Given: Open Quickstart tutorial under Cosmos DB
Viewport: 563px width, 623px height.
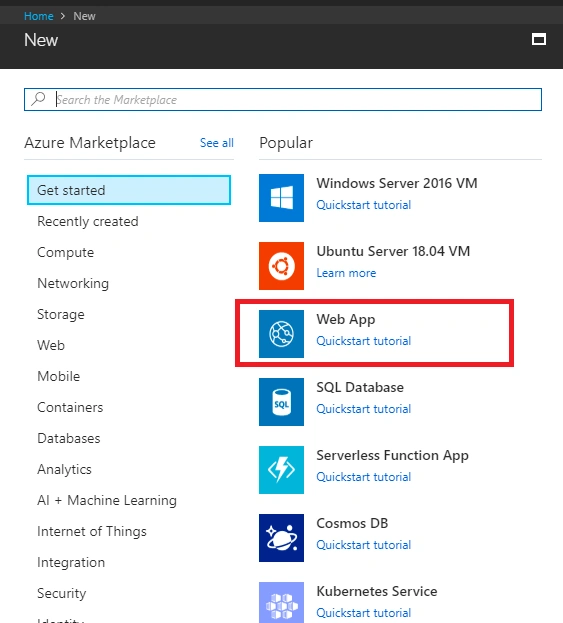Looking at the screenshot, I should pos(364,545).
